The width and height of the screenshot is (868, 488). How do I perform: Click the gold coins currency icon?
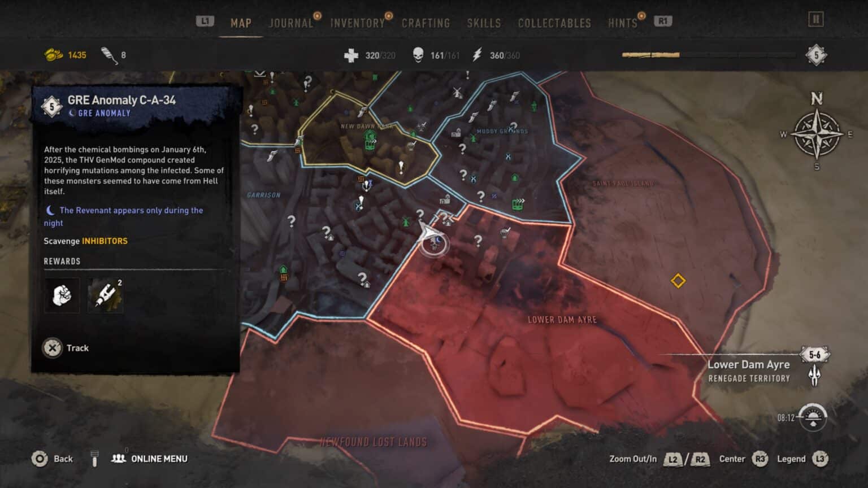[x=54, y=55]
